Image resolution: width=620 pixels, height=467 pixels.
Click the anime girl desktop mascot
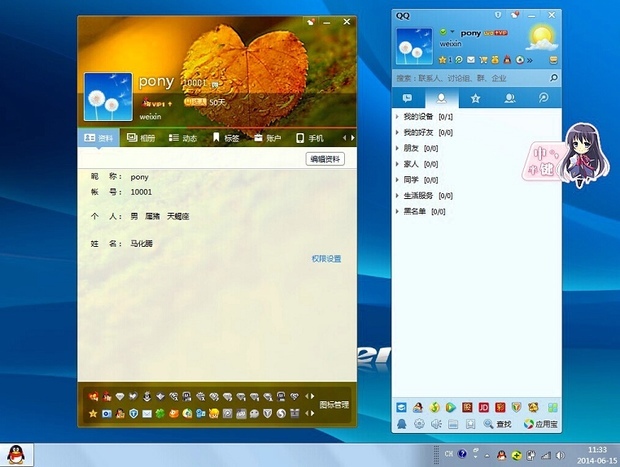coord(584,156)
